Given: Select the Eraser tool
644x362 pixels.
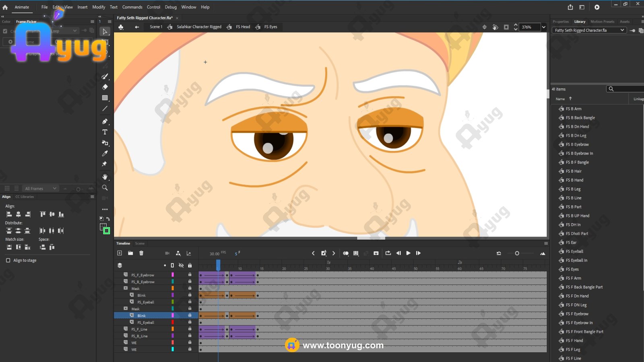Looking at the screenshot, I should [105, 87].
